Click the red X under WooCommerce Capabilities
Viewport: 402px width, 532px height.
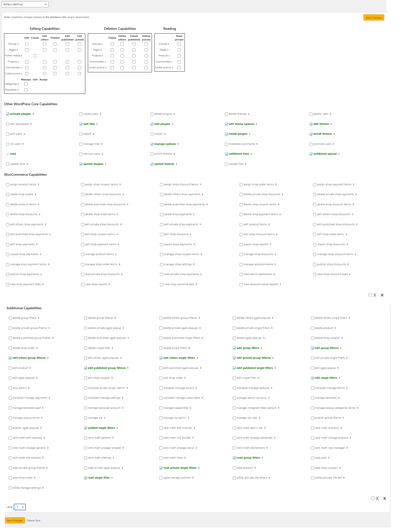[x=375, y=295]
